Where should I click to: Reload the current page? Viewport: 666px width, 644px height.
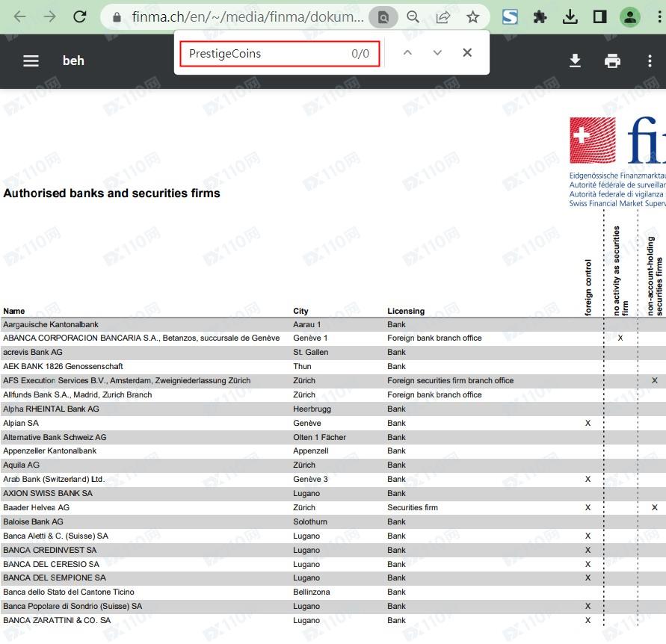point(80,16)
